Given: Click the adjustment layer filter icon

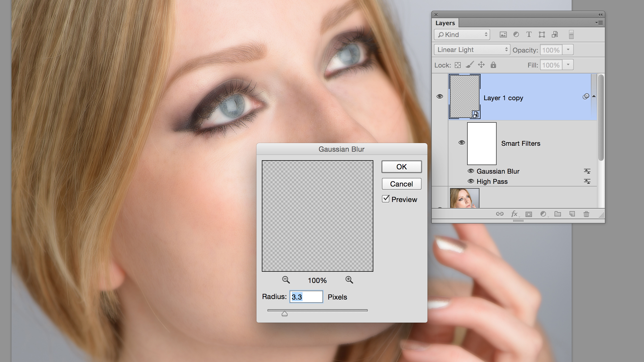Looking at the screenshot, I should (x=516, y=35).
